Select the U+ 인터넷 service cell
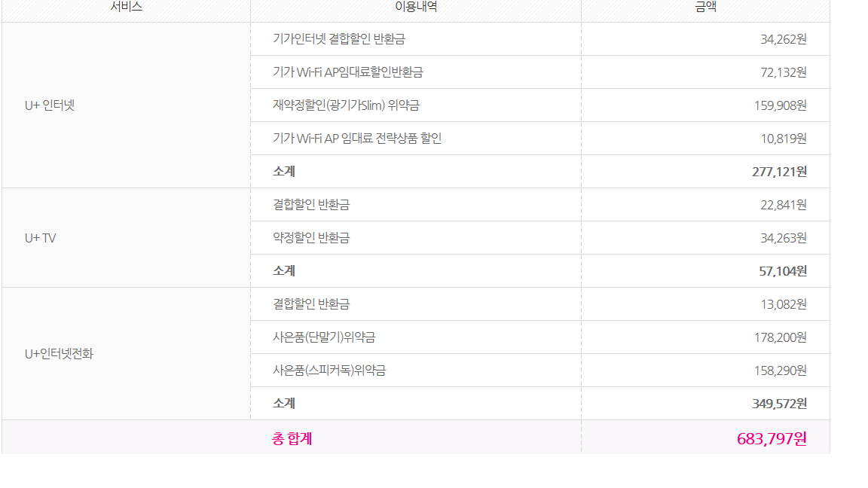Image resolution: width=868 pixels, height=488 pixels. click(50, 105)
